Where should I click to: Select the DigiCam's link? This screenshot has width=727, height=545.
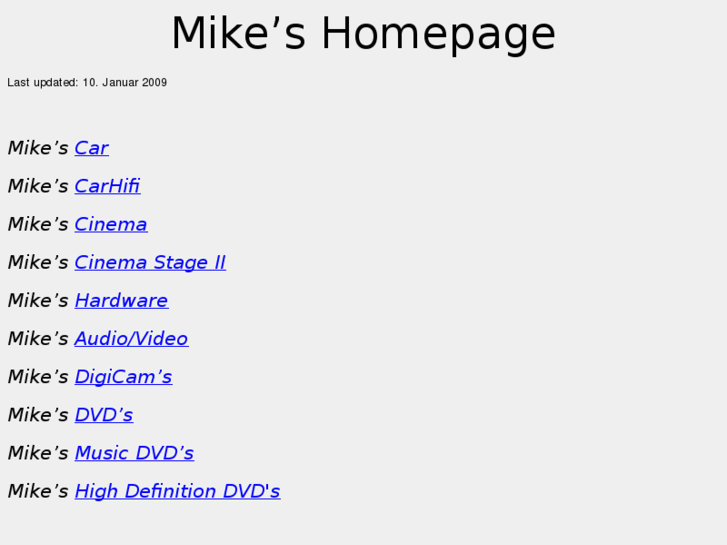[x=123, y=377]
